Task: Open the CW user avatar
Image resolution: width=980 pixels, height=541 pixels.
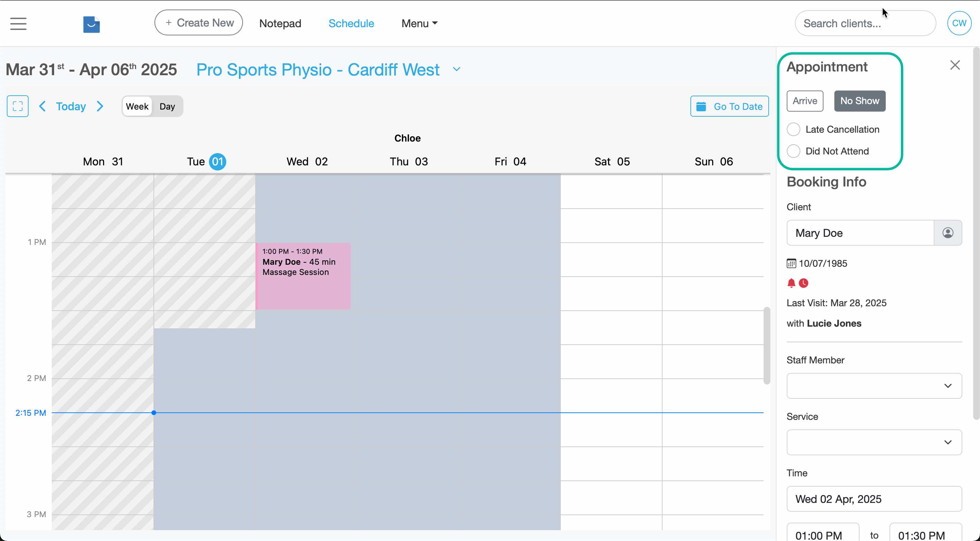Action: 959,23
